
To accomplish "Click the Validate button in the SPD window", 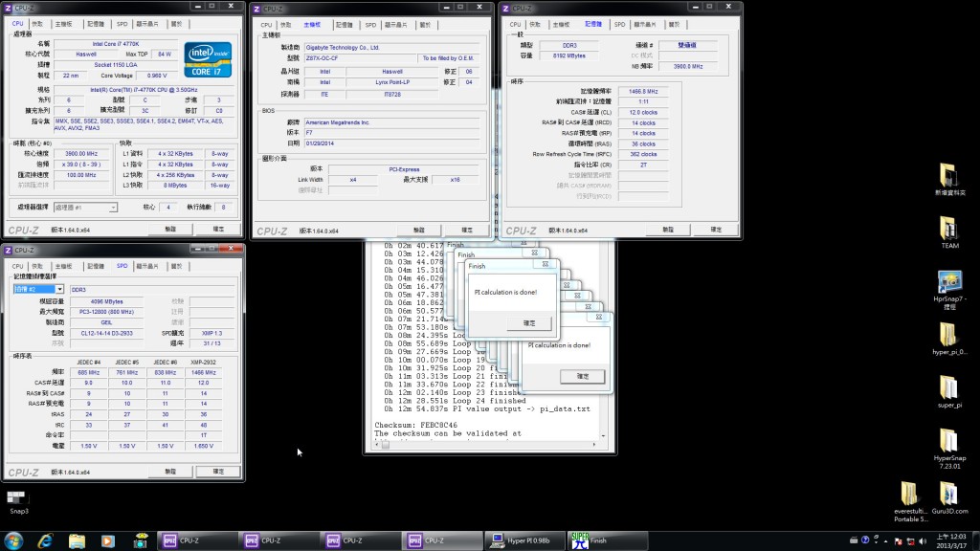I will pyautogui.click(x=170, y=472).
